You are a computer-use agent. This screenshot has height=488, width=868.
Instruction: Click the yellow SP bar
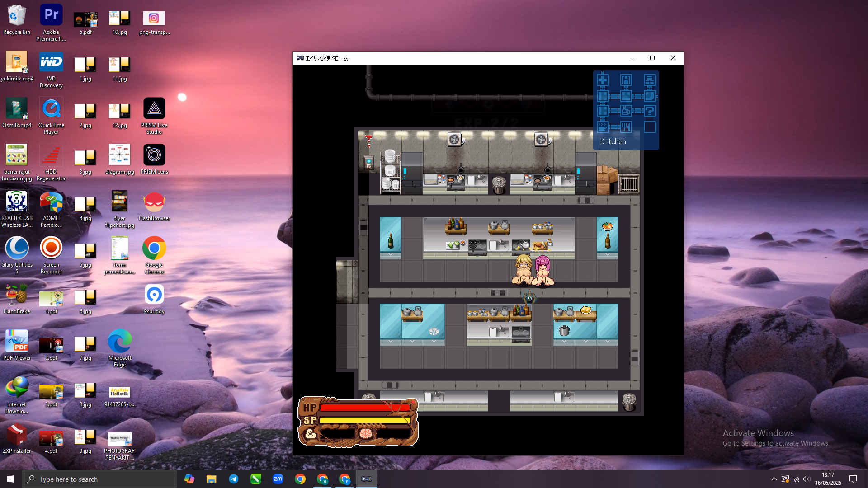click(x=365, y=420)
